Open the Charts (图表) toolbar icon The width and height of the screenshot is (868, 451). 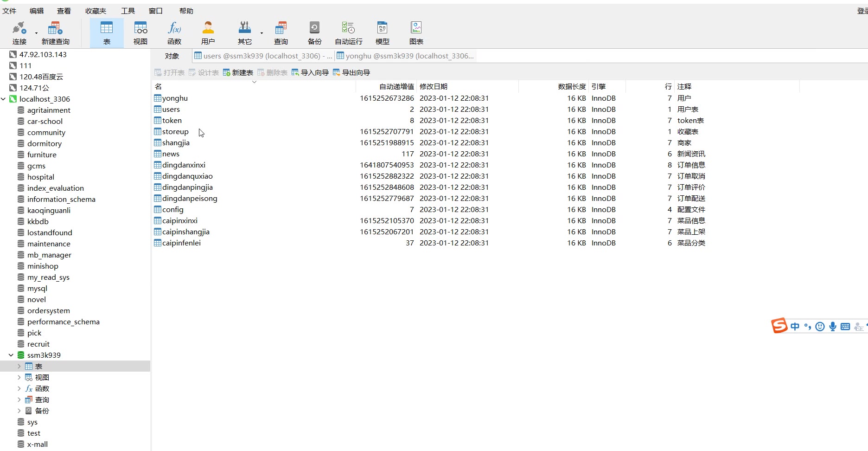click(416, 28)
